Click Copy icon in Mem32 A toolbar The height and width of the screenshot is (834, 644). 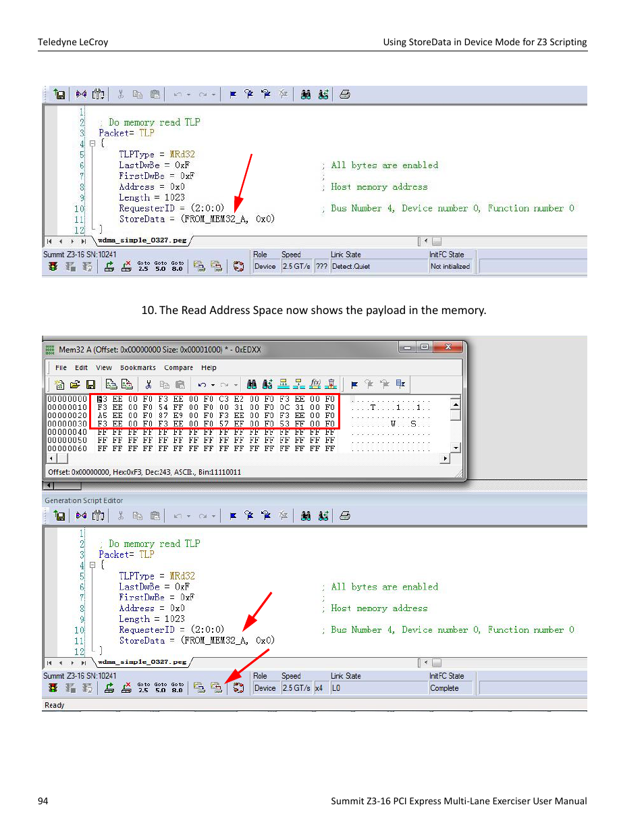[x=164, y=384]
